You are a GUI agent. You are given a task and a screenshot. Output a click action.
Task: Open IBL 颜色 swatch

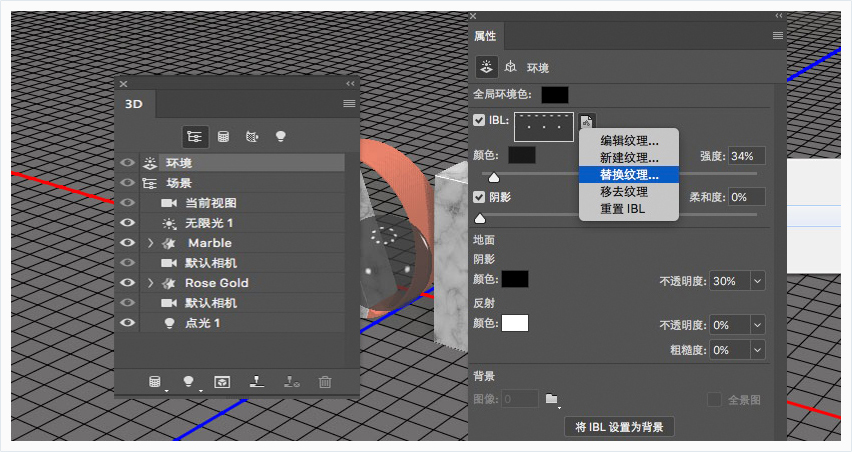522,155
